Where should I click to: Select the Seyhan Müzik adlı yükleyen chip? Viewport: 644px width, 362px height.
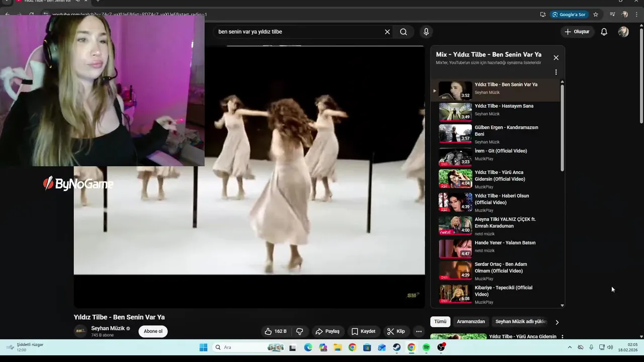coord(521,322)
